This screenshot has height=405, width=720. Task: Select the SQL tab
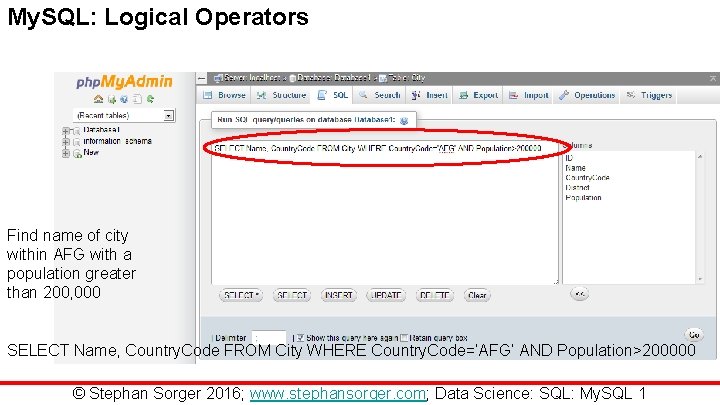tap(333, 95)
